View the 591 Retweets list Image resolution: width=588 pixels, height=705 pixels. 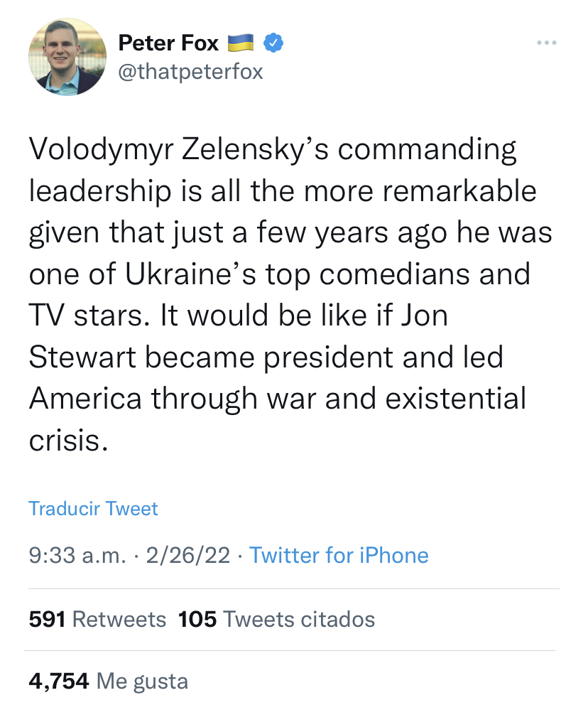point(97,619)
